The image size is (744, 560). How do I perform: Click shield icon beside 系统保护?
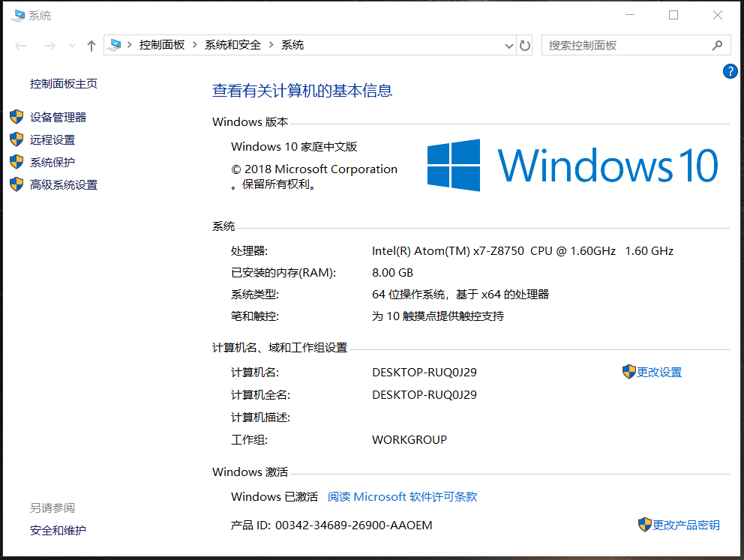(x=16, y=162)
